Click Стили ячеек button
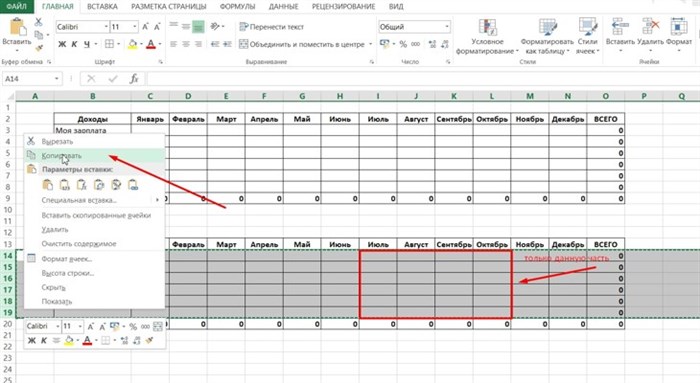 coord(588,37)
